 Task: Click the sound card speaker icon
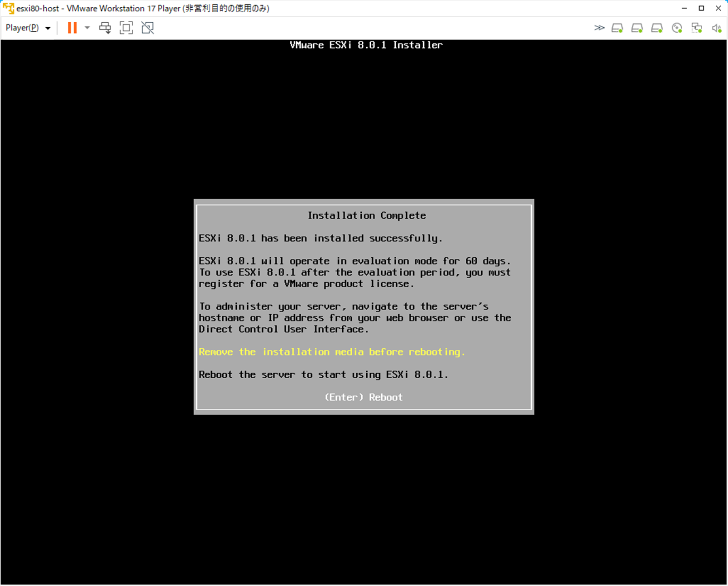[x=717, y=28]
